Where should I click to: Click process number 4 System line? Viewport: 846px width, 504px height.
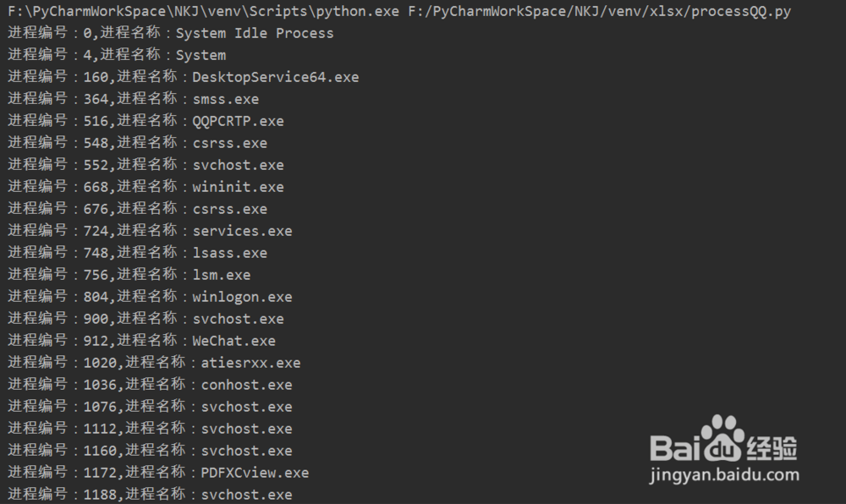coord(117,55)
